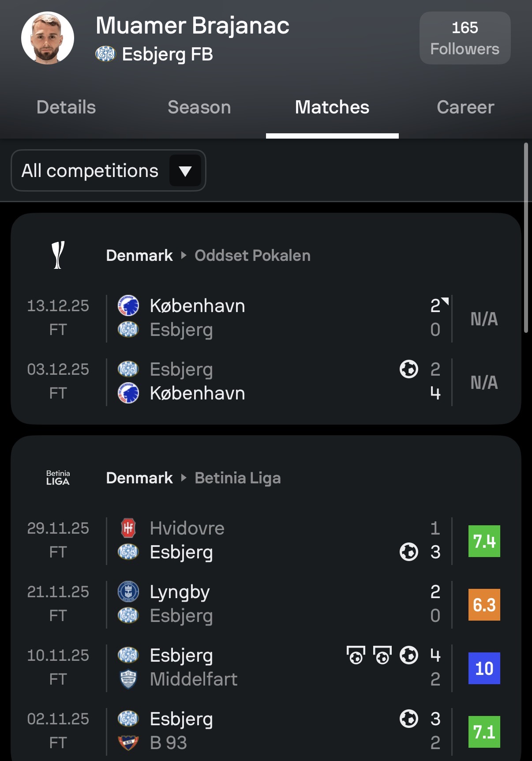Click first penalty goal icon in Middelfart match

[x=356, y=655]
